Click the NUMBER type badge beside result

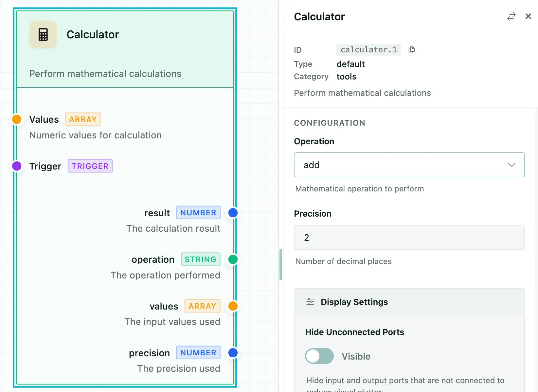198,213
